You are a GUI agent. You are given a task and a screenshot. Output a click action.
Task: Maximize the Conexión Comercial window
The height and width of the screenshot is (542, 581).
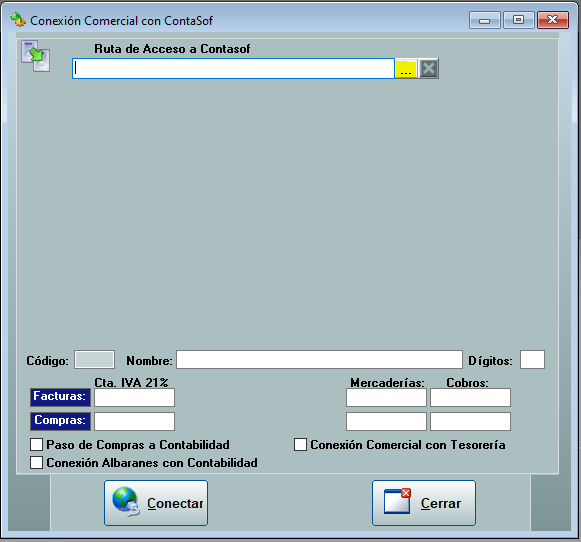tap(519, 20)
